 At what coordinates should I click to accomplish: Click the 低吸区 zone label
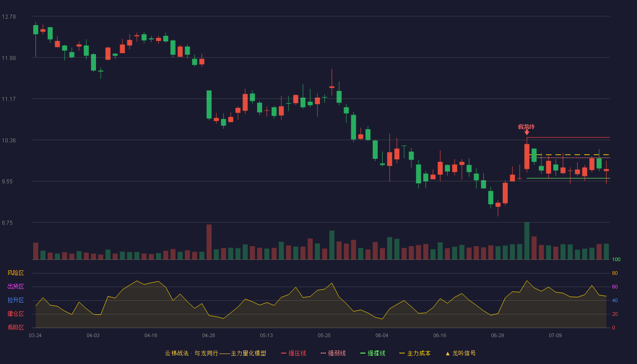tap(15, 327)
